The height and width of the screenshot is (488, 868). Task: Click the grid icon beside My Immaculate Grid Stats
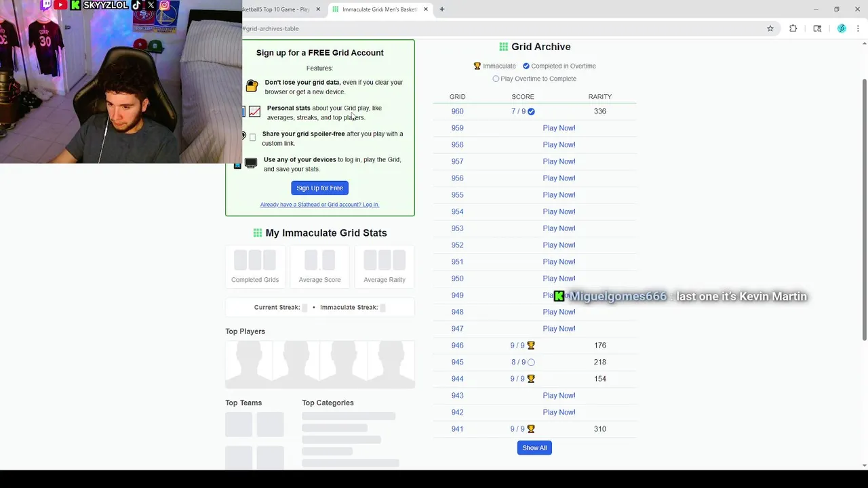point(258,233)
